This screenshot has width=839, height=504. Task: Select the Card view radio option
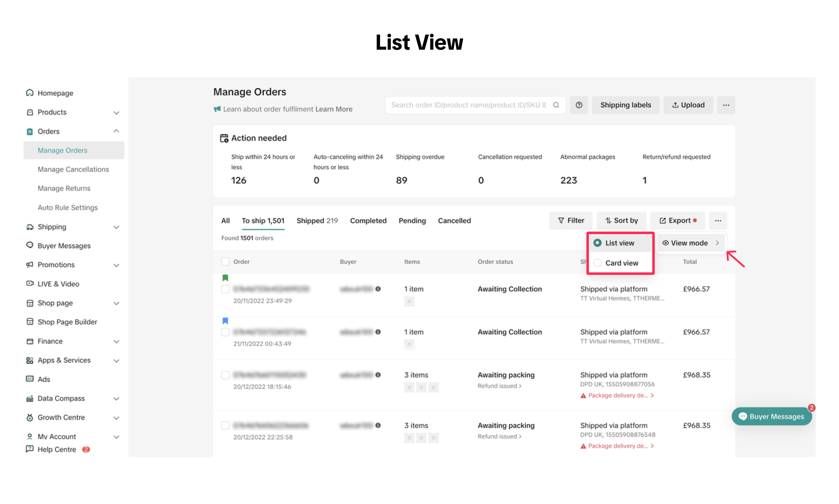(x=597, y=263)
